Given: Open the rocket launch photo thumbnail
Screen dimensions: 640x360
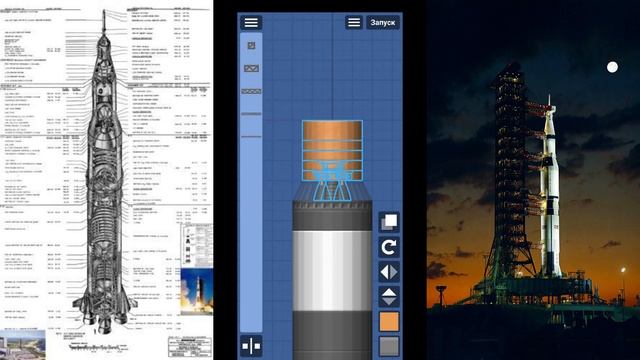Looking at the screenshot, I should click(x=197, y=291).
